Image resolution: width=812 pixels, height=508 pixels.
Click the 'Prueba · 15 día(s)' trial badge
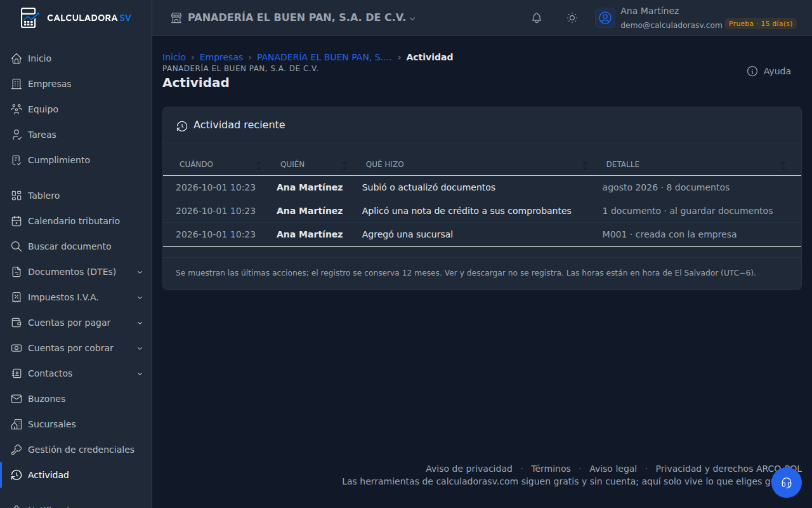pos(761,23)
